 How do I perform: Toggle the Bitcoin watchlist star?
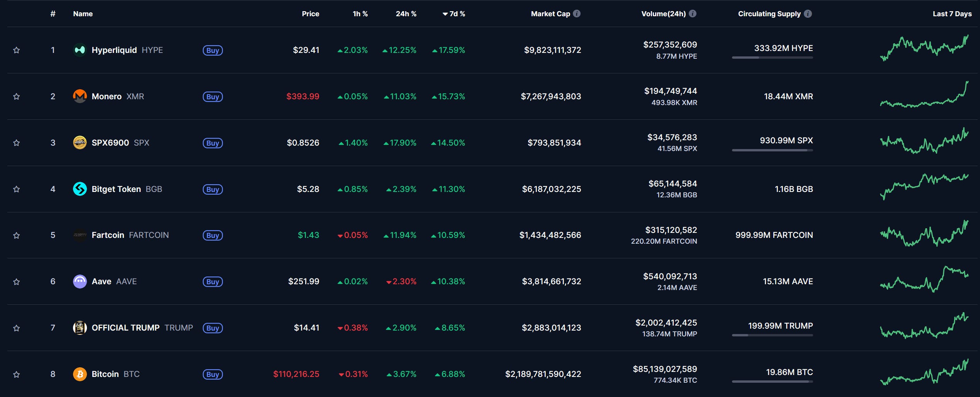pyautogui.click(x=16, y=374)
